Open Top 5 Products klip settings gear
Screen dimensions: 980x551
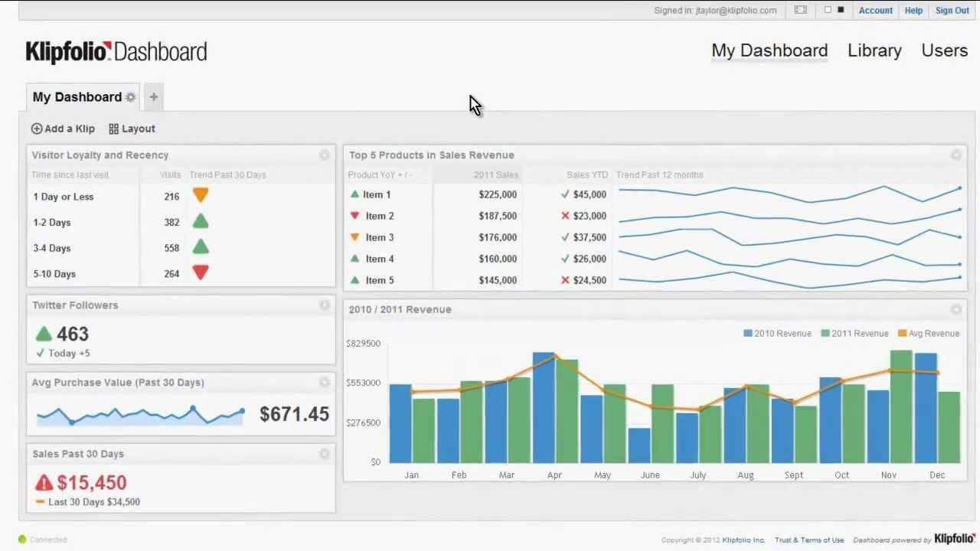[955, 155]
